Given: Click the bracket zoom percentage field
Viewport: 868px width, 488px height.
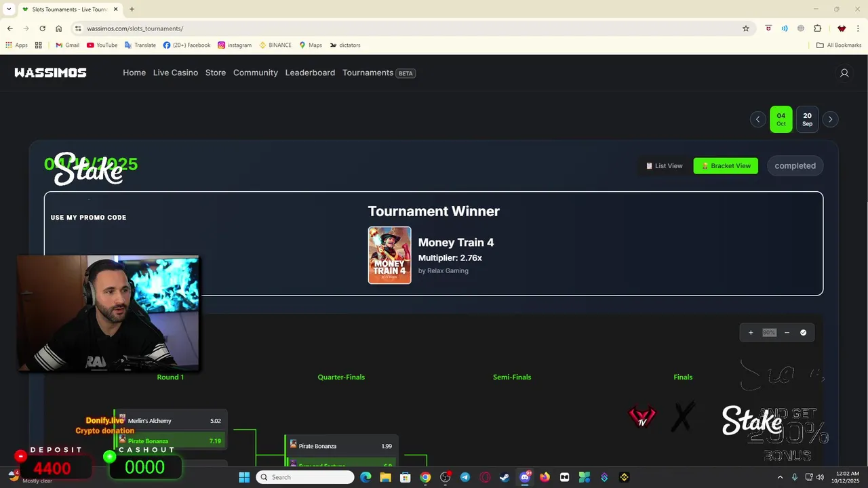Looking at the screenshot, I should [x=769, y=333].
